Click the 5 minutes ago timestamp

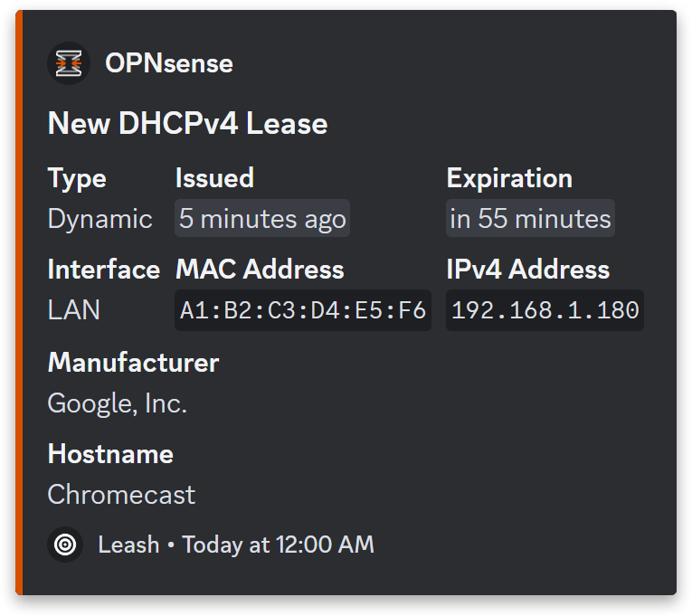pyautogui.click(x=262, y=218)
